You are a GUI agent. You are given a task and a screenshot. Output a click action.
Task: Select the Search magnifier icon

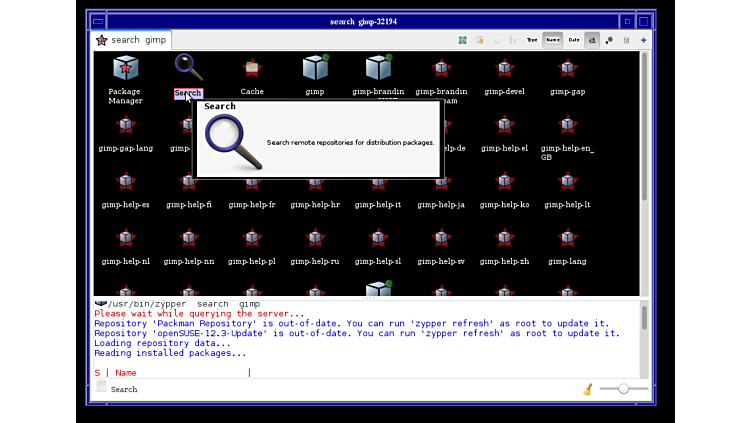pos(188,68)
